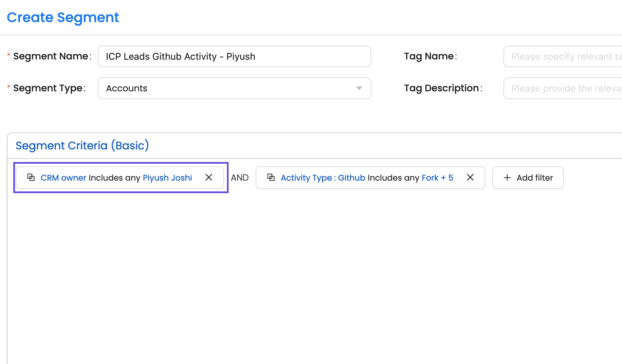Image resolution: width=622 pixels, height=364 pixels.
Task: Click the Segment Criteria (Basic) heading
Action: [x=82, y=145]
